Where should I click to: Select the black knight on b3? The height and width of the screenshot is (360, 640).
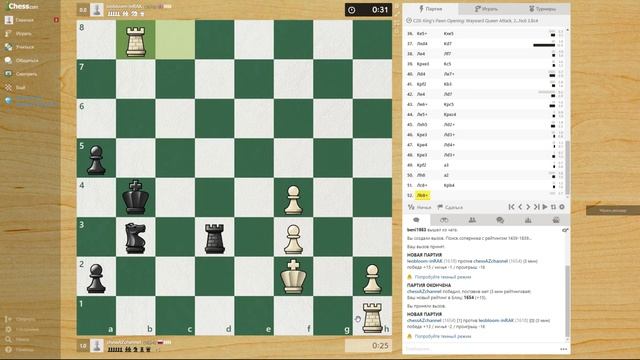pyautogui.click(x=136, y=237)
